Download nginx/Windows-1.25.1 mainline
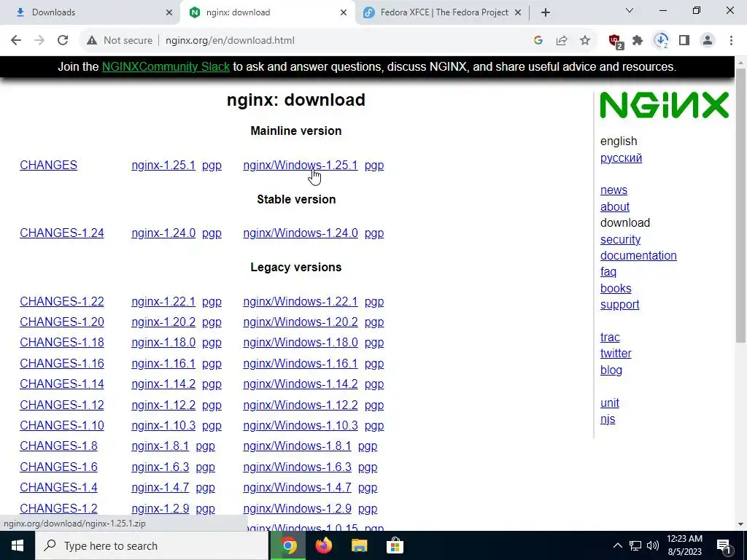 (x=300, y=166)
